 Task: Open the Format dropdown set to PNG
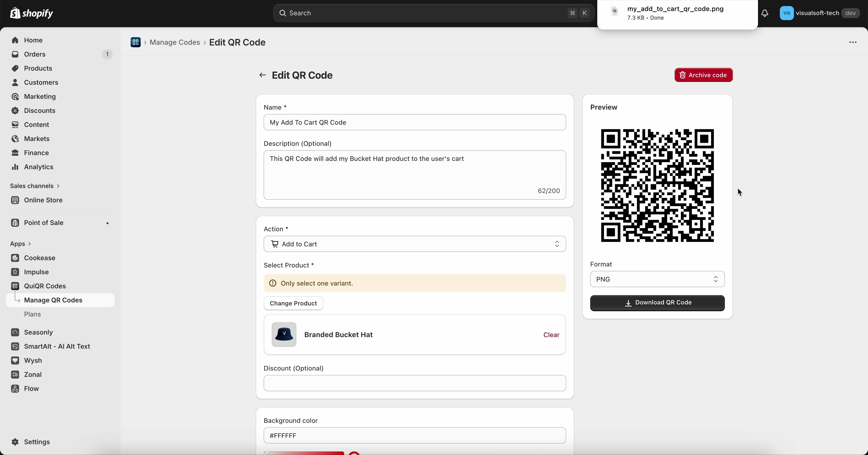click(x=656, y=279)
